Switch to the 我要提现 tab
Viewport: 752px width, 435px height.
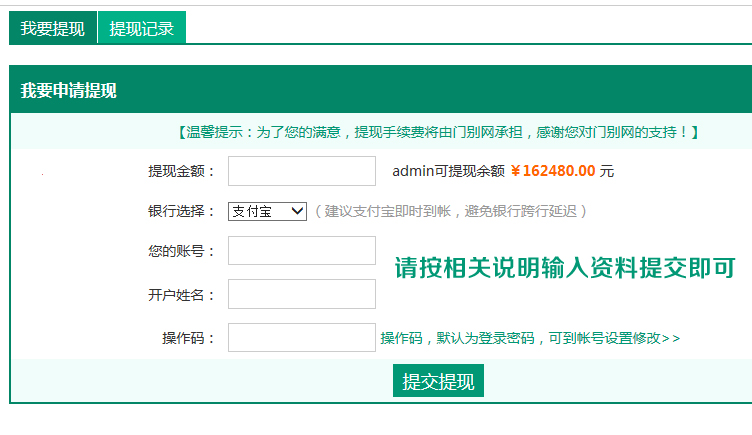click(53, 29)
